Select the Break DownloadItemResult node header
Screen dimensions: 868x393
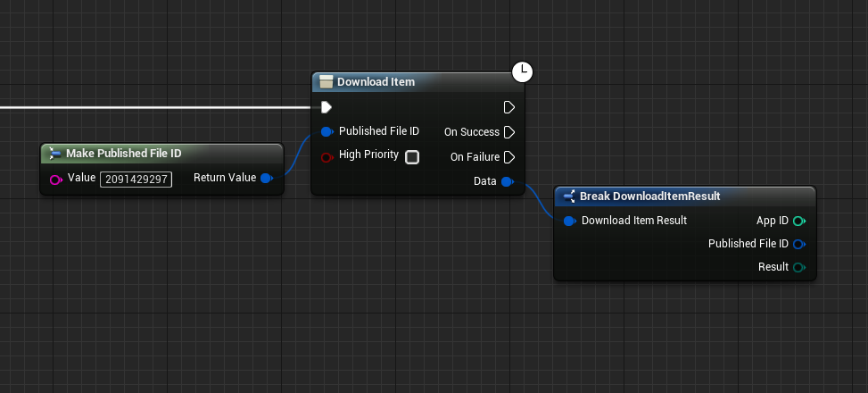pyautogui.click(x=649, y=196)
